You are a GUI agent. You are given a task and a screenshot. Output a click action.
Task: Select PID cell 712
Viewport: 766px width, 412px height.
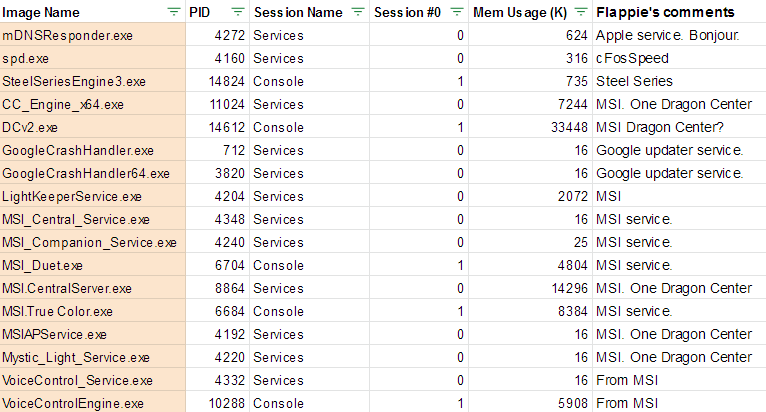click(x=218, y=150)
